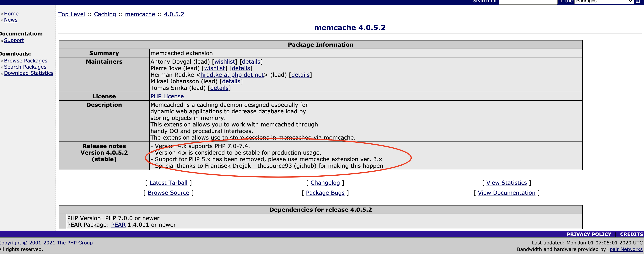Image resolution: width=644 pixels, height=256 pixels.
Task: Open Herman Radtke's details link
Action: pos(300,75)
